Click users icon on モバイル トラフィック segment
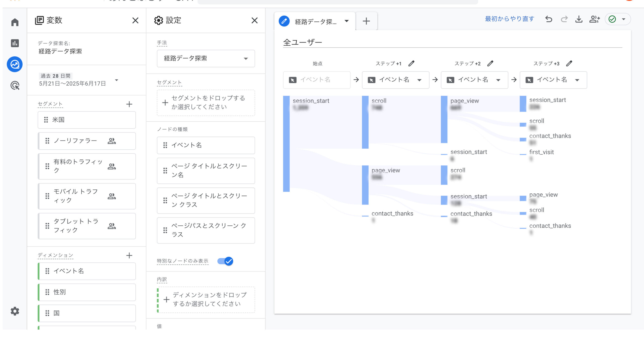This screenshot has width=644, height=348. pos(112,196)
